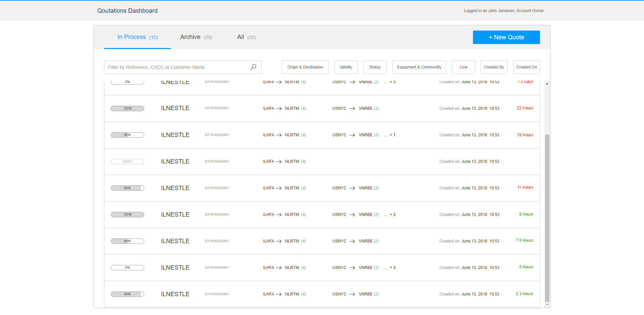Select the 11 Hours remaining label
This screenshot has height=315, width=644.
click(525, 187)
